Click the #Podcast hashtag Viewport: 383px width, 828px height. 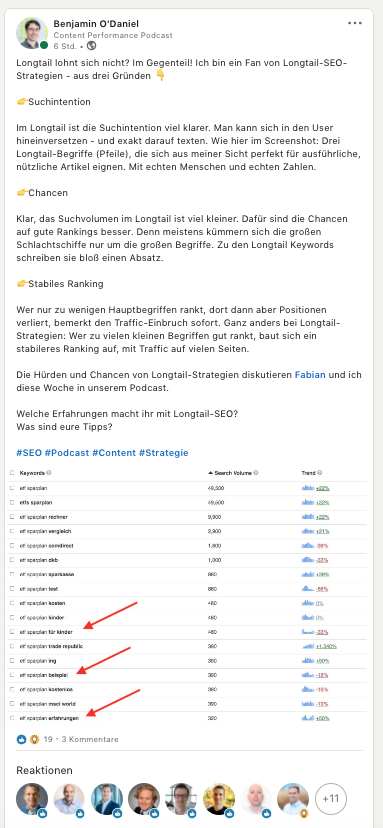(67, 453)
